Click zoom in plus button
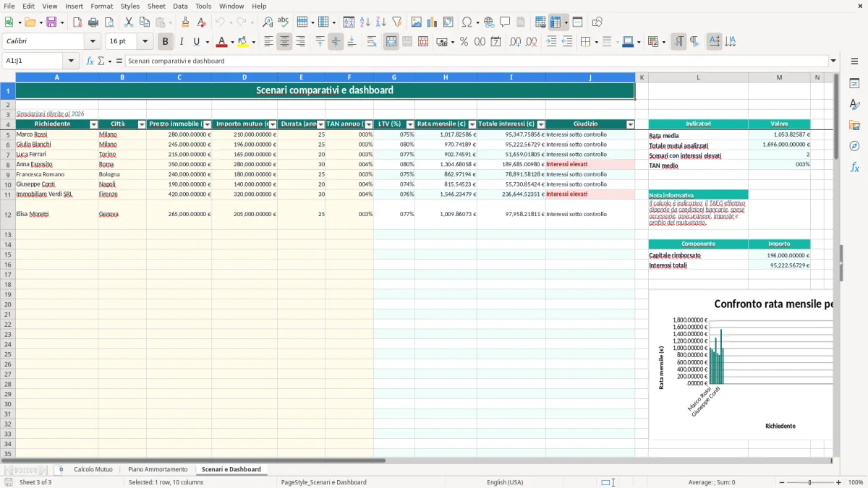This screenshot has width=868, height=488. [x=839, y=482]
